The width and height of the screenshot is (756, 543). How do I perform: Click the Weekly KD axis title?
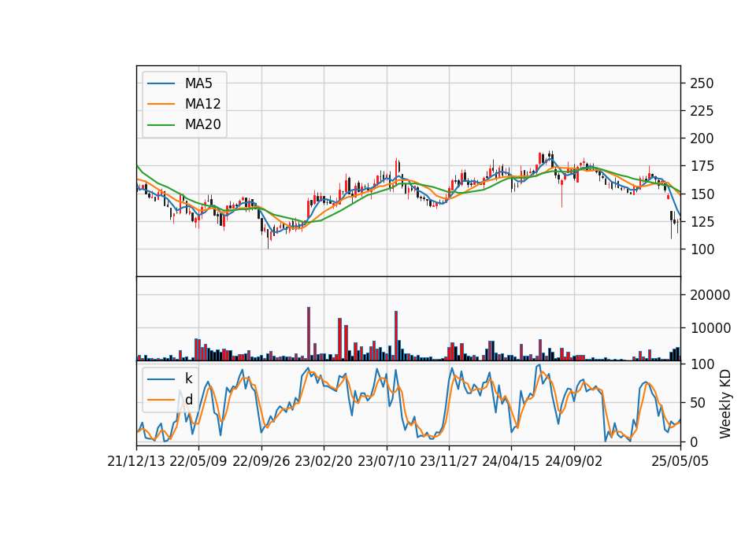(725, 404)
